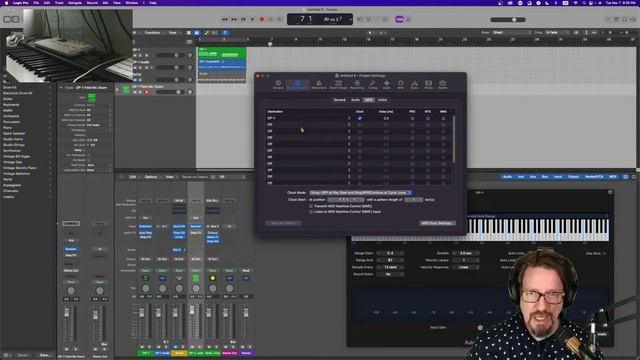This screenshot has height=360, width=640.
Task: Switch to the Unitor tab
Action: [x=382, y=100]
